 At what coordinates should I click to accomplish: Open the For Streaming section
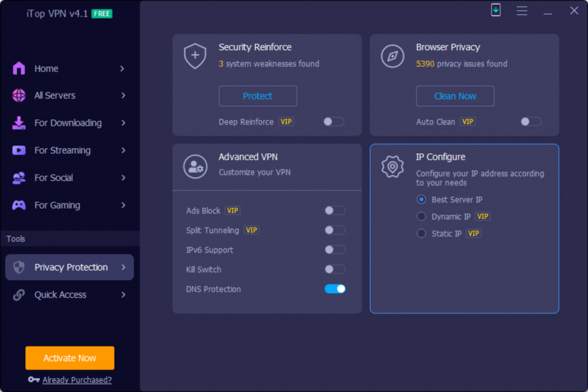[69, 150]
